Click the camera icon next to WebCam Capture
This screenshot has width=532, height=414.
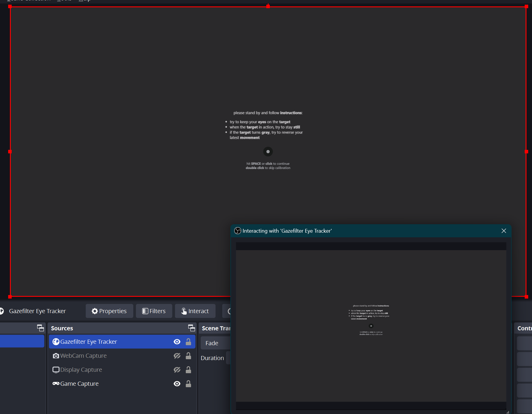click(56, 356)
